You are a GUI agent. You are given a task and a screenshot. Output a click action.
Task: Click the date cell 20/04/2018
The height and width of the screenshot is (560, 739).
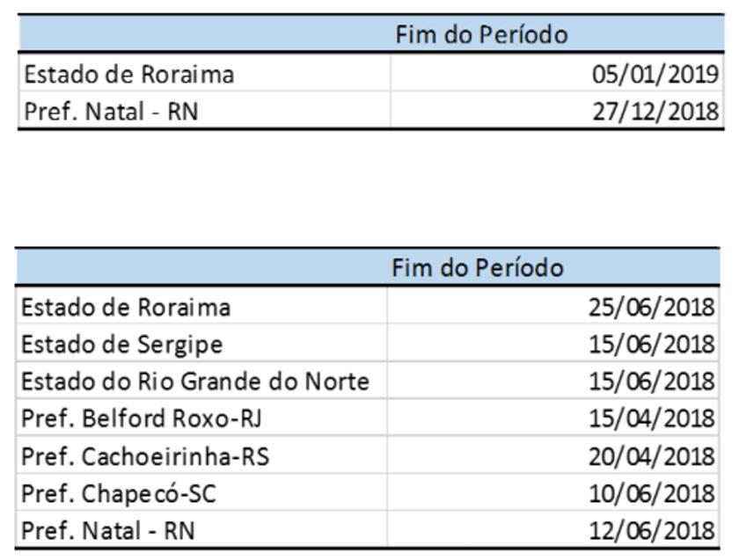pos(652,456)
